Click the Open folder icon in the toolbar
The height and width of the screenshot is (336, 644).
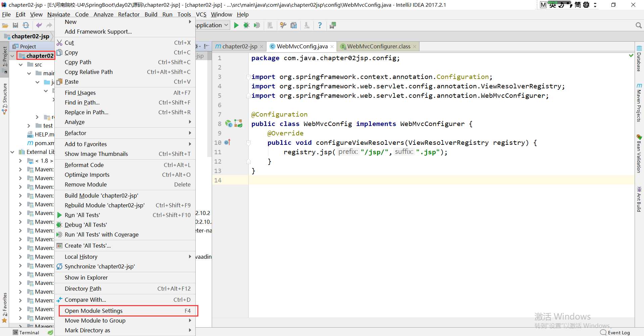pyautogui.click(x=5, y=26)
